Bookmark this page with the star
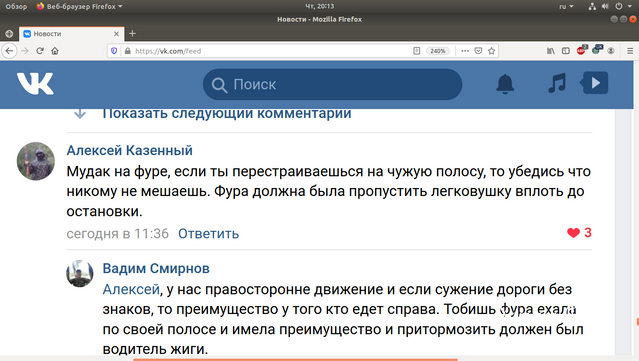 491,51
